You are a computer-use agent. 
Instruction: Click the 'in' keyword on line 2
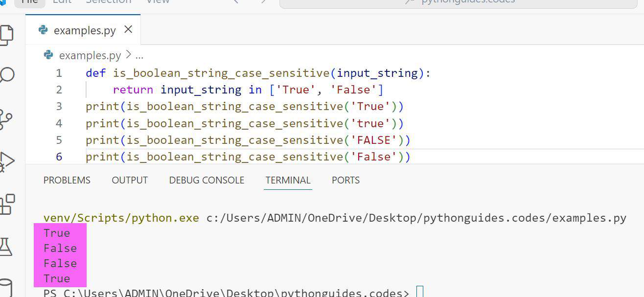255,90
